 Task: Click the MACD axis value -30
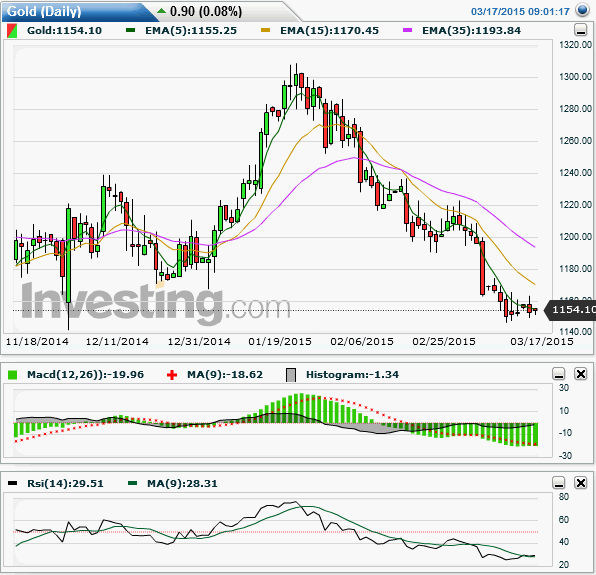coord(564,455)
